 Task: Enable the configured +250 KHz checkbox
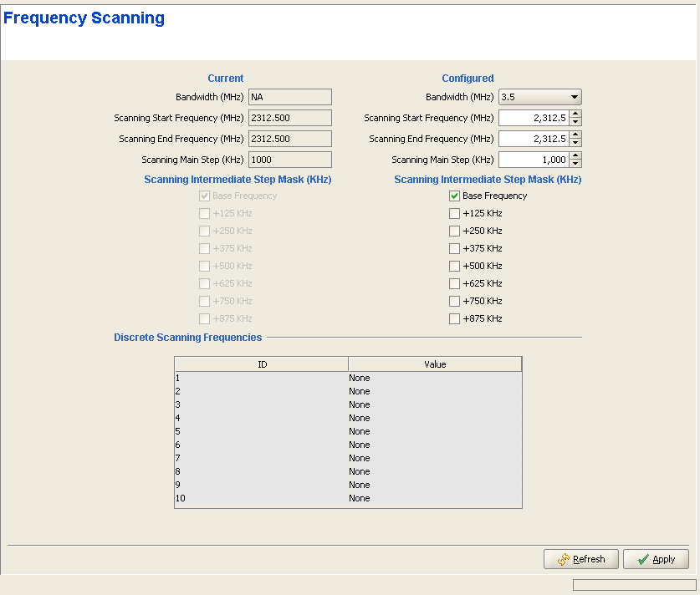[x=454, y=231]
